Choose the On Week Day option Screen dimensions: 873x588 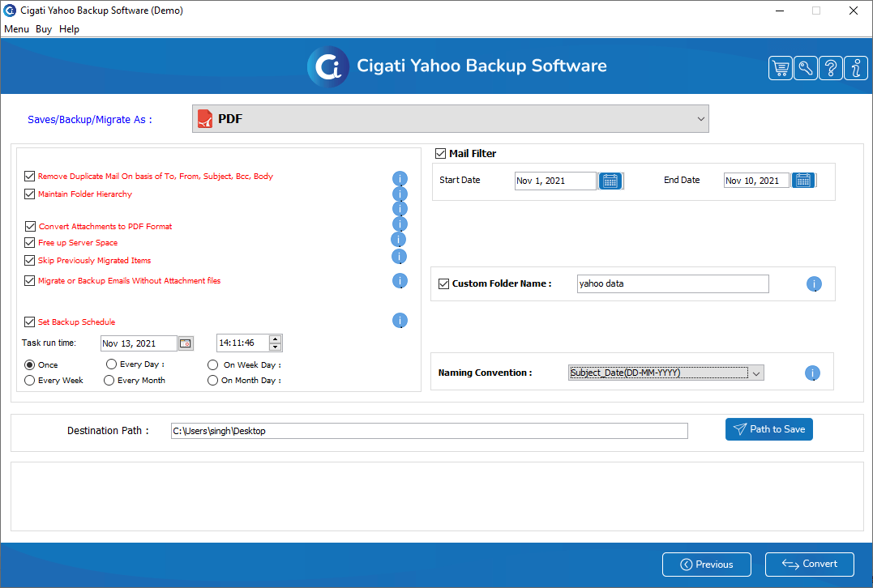212,365
